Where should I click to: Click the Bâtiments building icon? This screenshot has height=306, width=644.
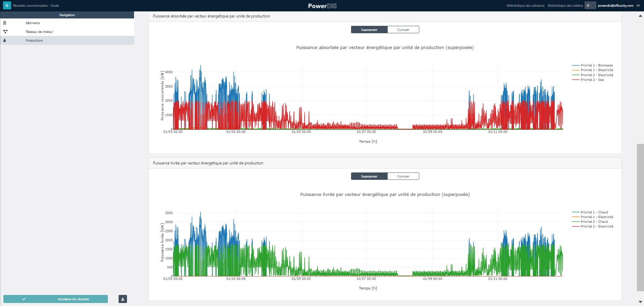(x=5, y=23)
